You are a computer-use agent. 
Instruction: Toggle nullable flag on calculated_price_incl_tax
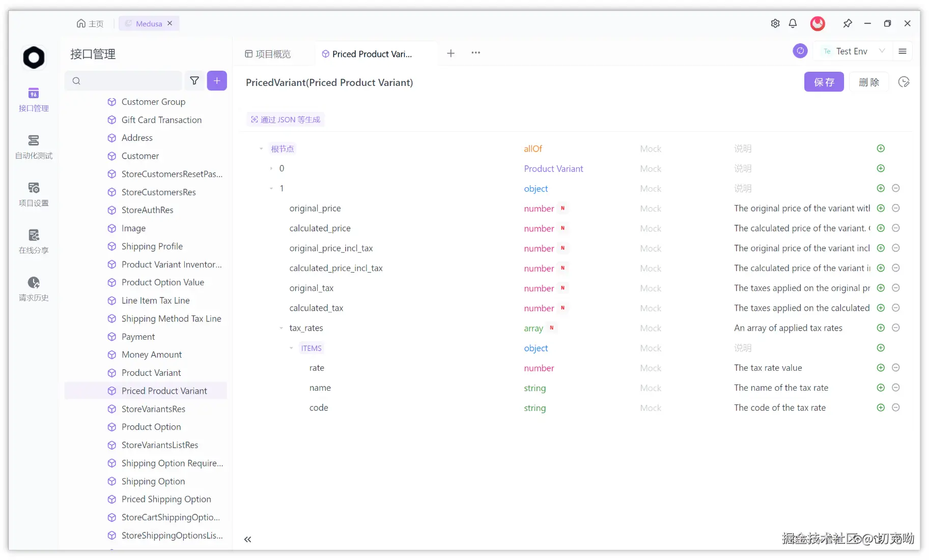pos(562,268)
